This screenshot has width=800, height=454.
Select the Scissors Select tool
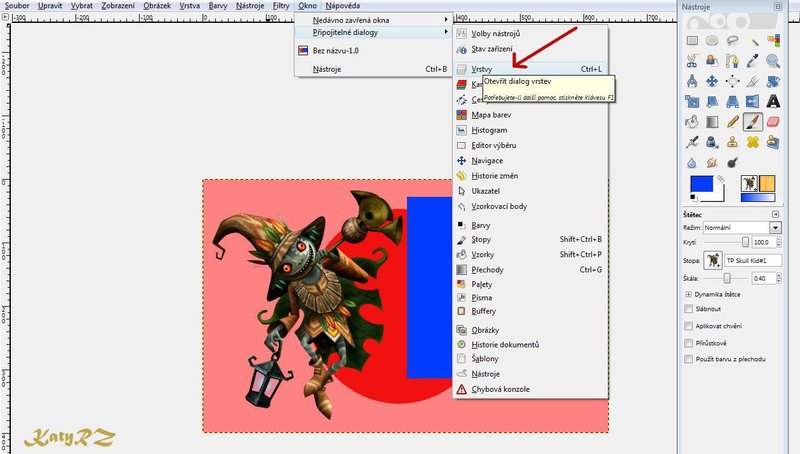click(692, 61)
